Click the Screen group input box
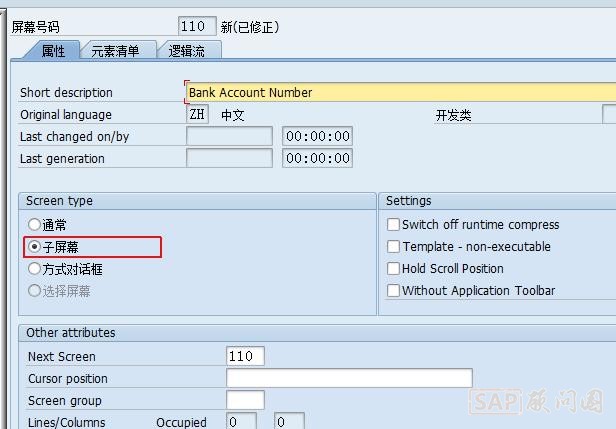This screenshot has width=616, height=429. tap(245, 400)
